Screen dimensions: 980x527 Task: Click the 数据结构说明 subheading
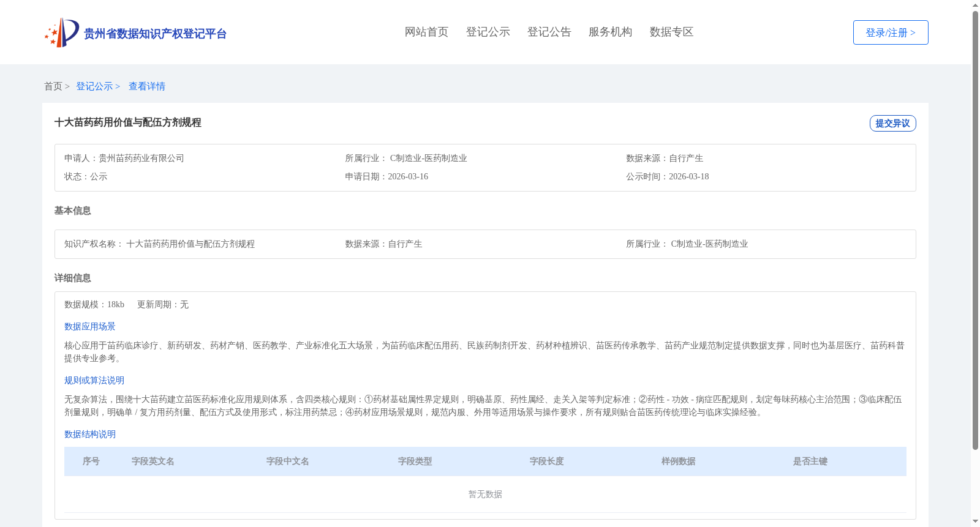(x=90, y=434)
